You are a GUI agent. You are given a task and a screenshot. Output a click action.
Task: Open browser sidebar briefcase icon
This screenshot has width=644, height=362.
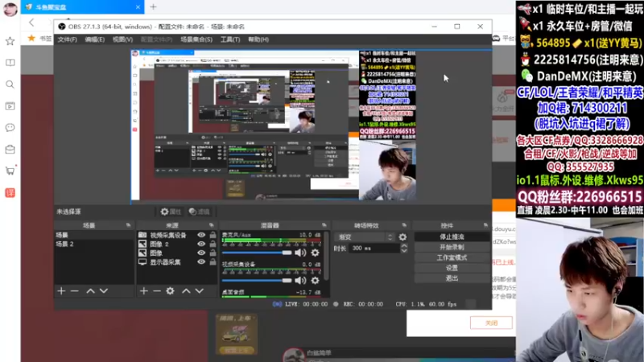10,149
